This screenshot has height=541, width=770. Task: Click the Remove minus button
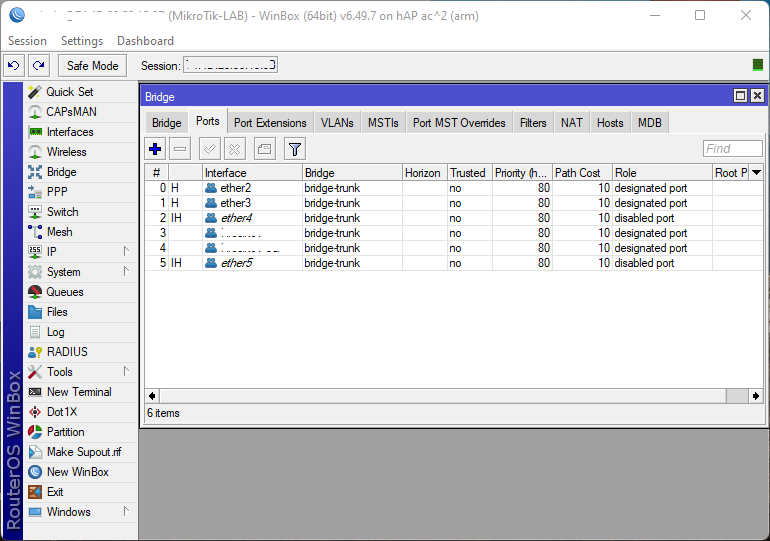point(180,149)
